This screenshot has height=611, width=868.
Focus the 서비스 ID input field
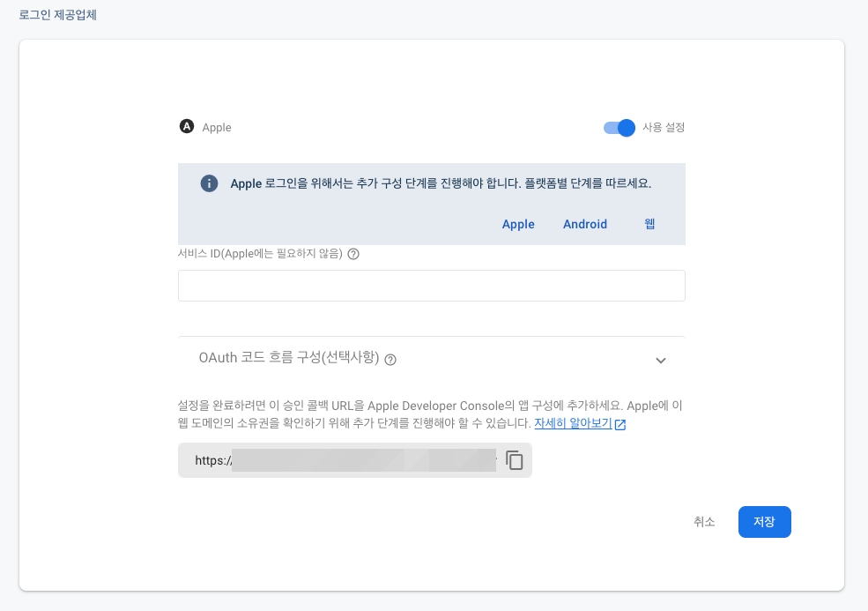[x=431, y=286]
